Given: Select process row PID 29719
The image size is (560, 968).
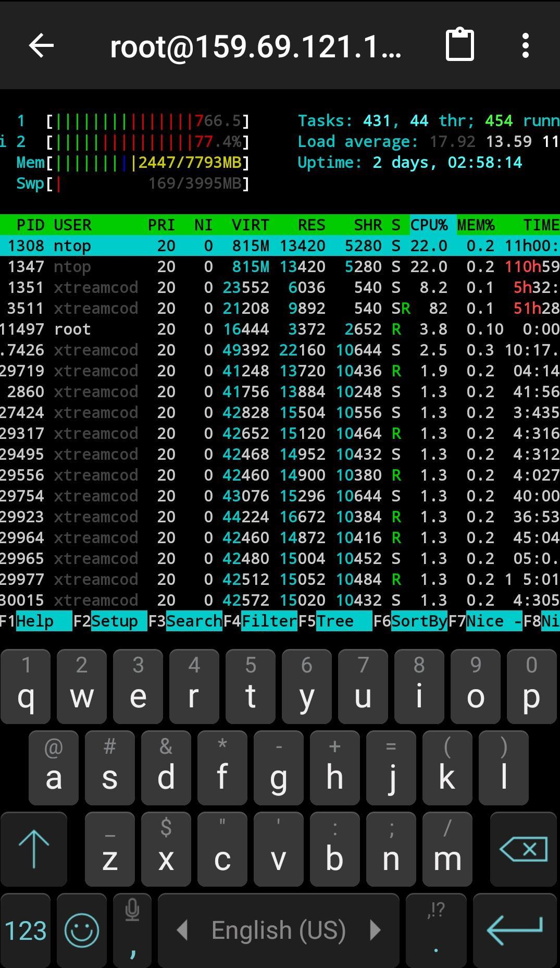Looking at the screenshot, I should 280,371.
